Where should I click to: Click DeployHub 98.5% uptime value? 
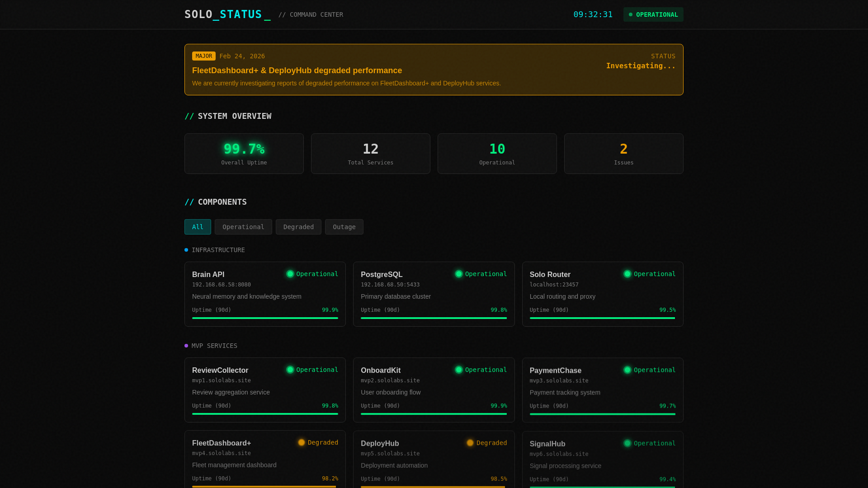pos(499,479)
